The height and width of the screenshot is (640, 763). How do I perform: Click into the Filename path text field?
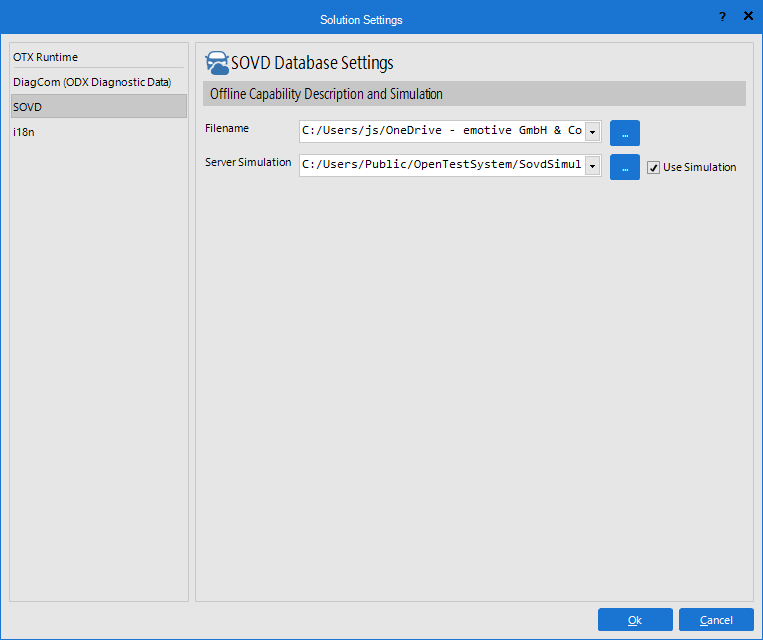pos(441,132)
